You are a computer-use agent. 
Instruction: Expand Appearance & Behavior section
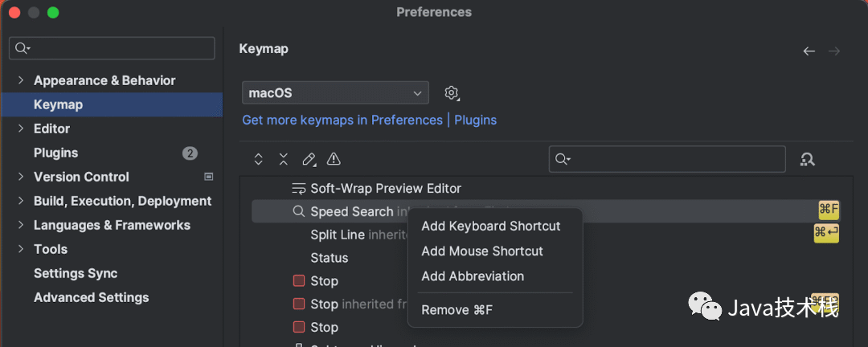[21, 80]
